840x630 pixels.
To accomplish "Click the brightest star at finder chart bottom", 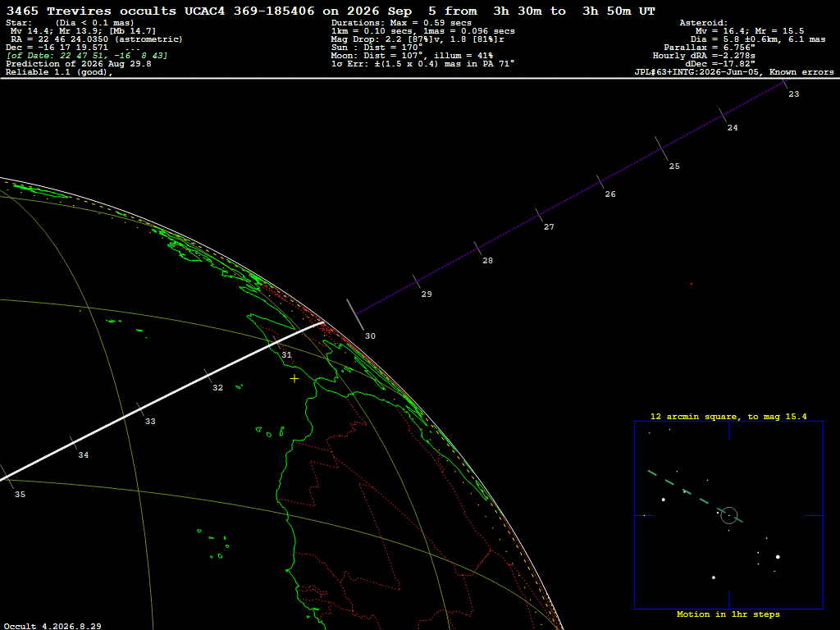I will coord(714,577).
